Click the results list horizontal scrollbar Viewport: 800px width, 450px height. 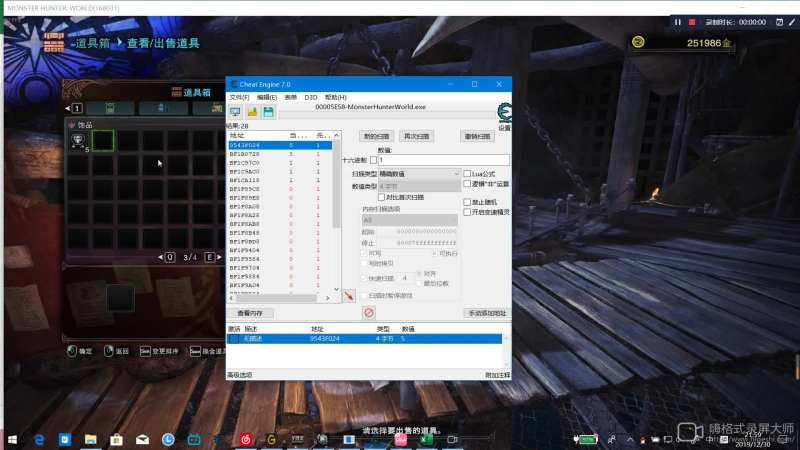tap(280, 298)
